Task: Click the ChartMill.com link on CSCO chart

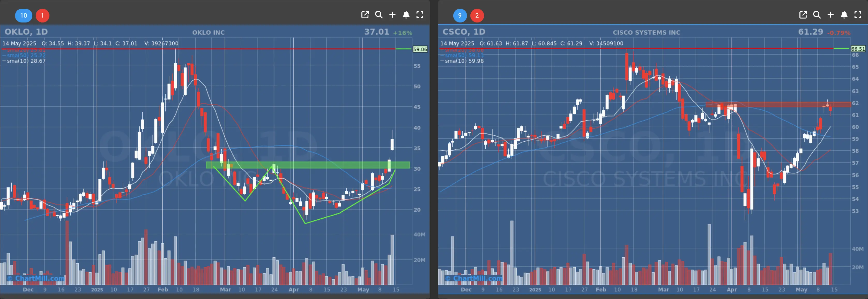Action: pos(474,279)
